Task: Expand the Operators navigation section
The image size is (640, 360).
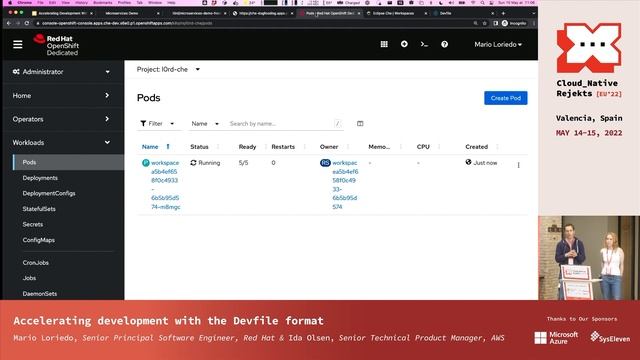Action: (x=61, y=119)
